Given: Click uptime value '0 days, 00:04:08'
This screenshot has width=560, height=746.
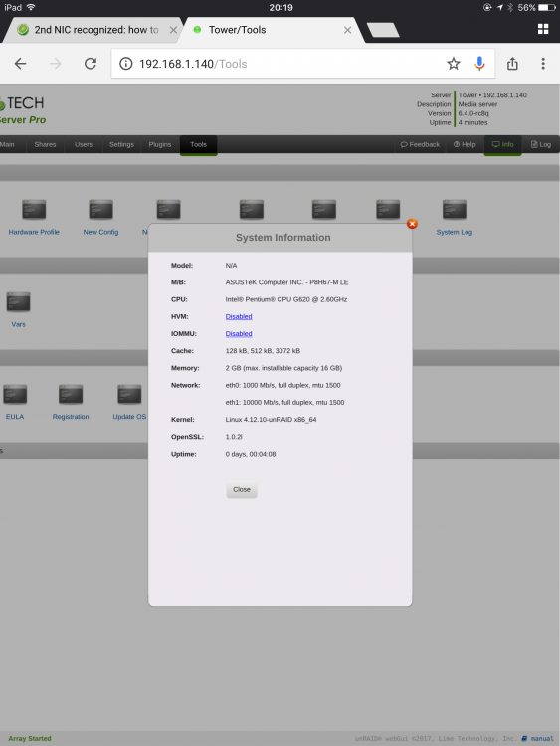Looking at the screenshot, I should point(251,454).
